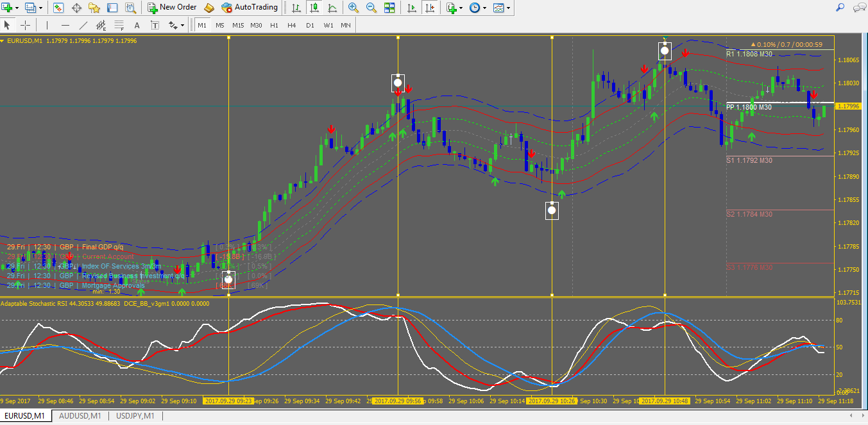The width and height of the screenshot is (868, 425).
Task: Open the Periodicity clock icon
Action: pos(475,8)
